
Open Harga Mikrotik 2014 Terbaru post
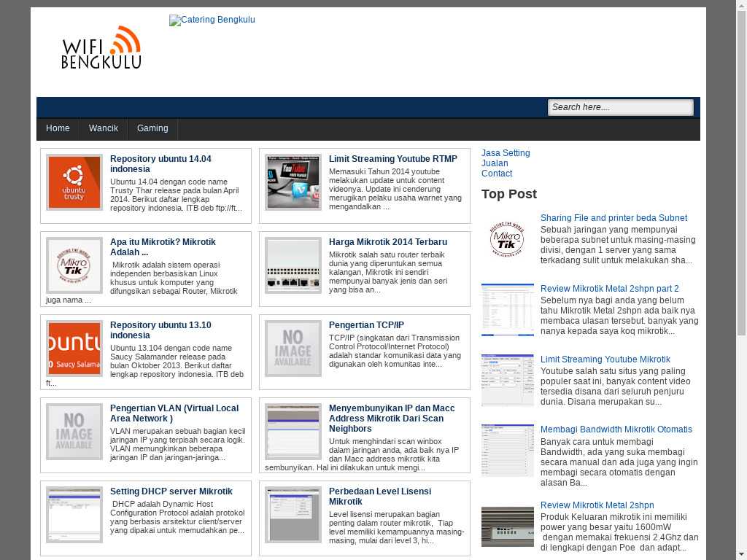(388, 242)
